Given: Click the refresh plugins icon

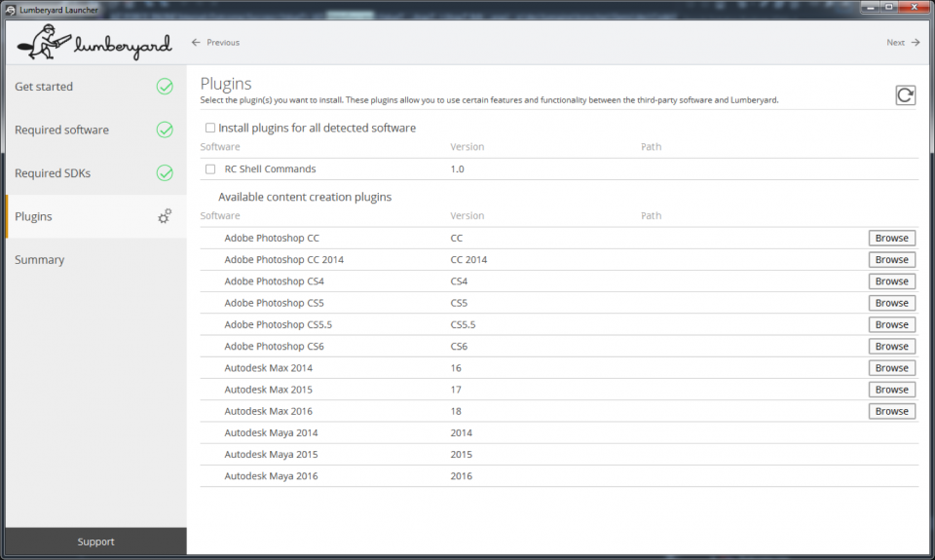Looking at the screenshot, I should click(905, 95).
